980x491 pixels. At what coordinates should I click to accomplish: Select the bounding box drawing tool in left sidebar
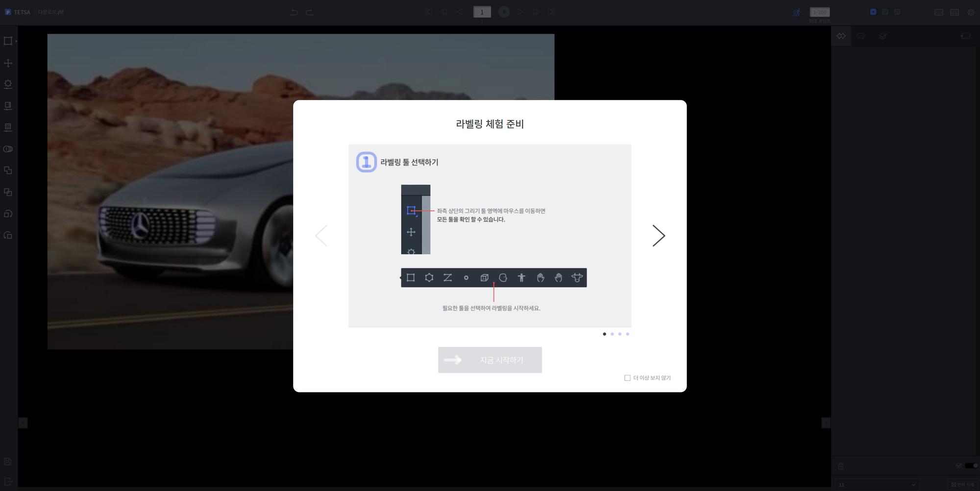point(8,41)
